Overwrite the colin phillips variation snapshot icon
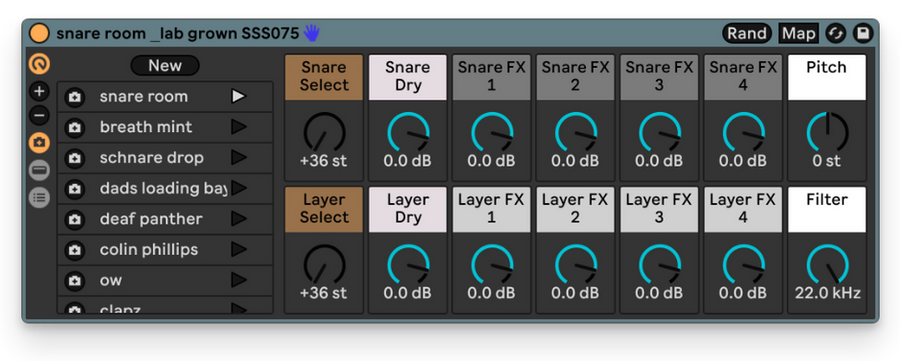 pos(74,250)
